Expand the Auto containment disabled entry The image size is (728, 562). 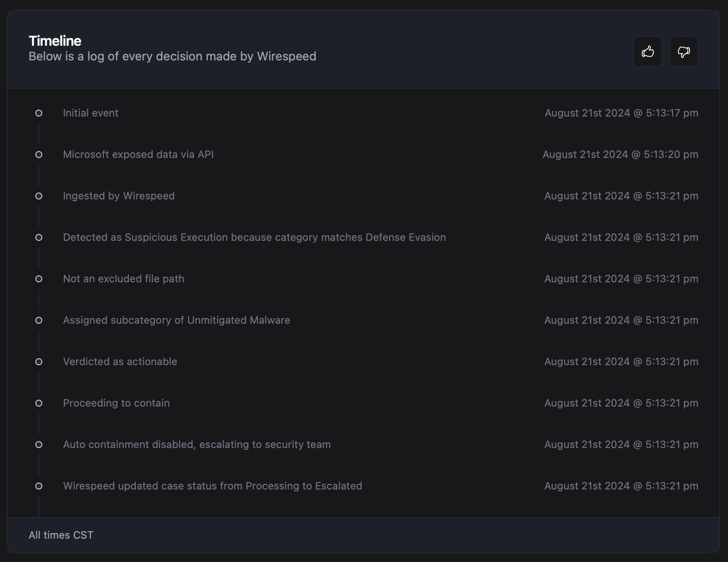point(197,444)
